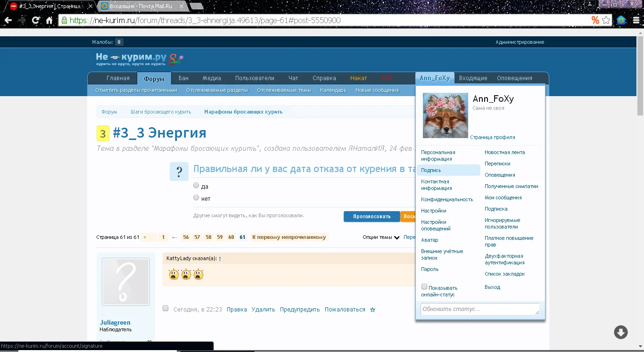Expand the "Опции темы" dropdown
Viewport: 644px width, 352px height.
[381, 237]
